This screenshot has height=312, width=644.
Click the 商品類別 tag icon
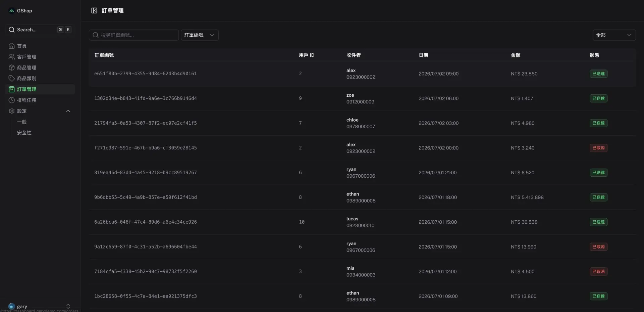(12, 78)
